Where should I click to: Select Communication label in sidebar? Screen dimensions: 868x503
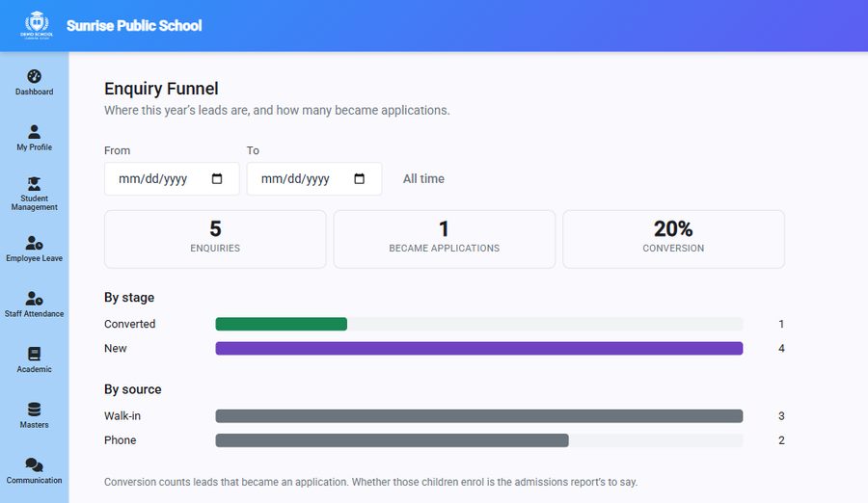[x=35, y=480]
